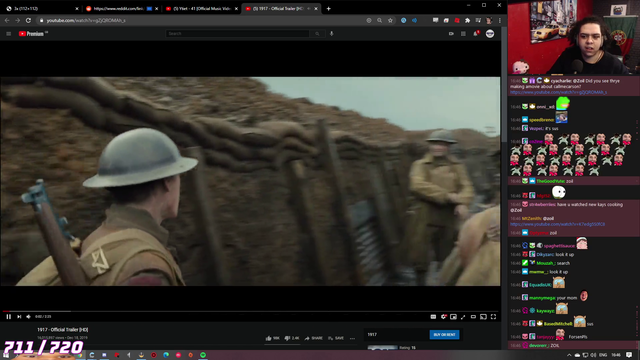
Task: Open the media control icon in Chrome toolbar
Action: [x=478, y=20]
